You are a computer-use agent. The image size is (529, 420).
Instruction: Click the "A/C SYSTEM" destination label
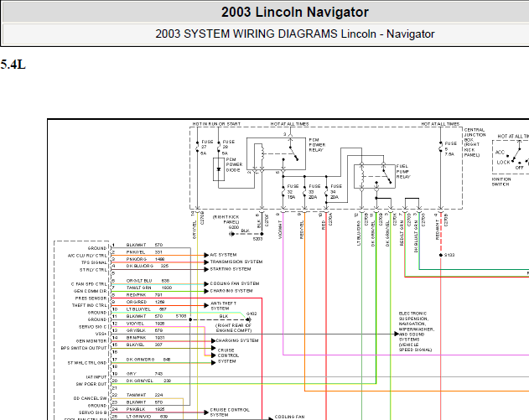coord(223,255)
